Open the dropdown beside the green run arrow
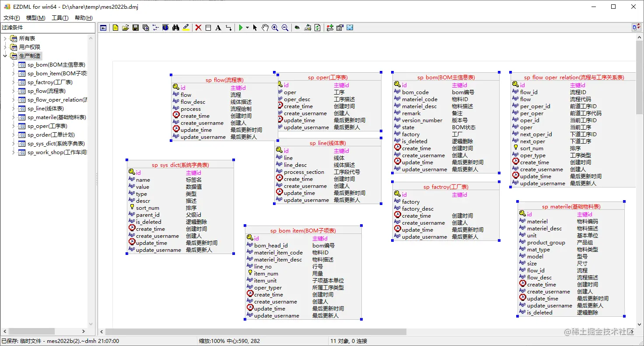The width and height of the screenshot is (644, 346). click(247, 28)
